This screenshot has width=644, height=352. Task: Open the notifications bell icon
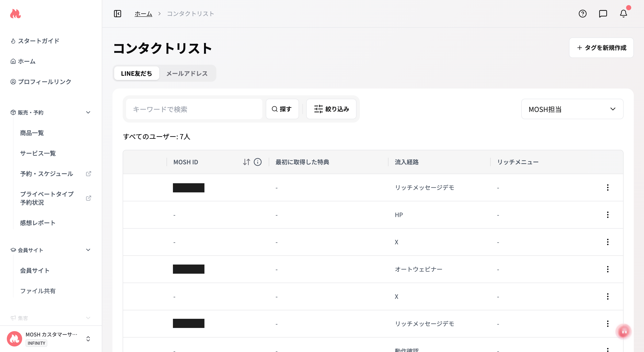pos(624,14)
